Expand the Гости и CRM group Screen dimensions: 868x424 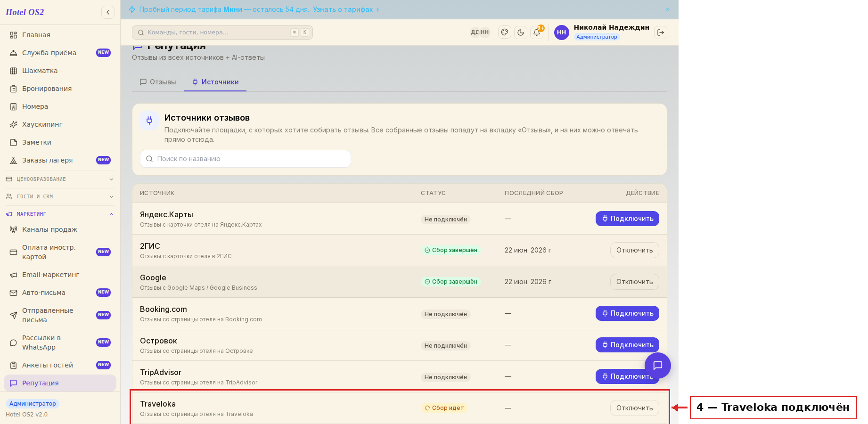60,196
